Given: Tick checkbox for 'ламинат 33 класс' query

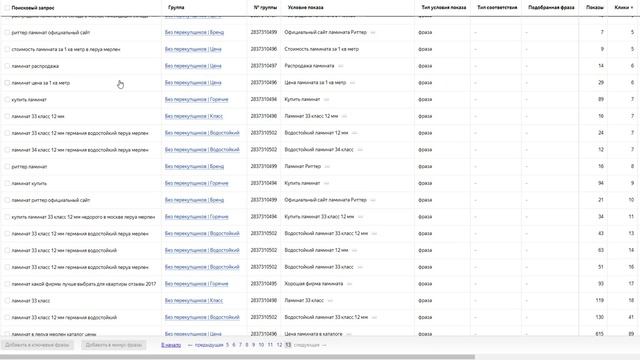Looking at the screenshot, I should 7,300.
